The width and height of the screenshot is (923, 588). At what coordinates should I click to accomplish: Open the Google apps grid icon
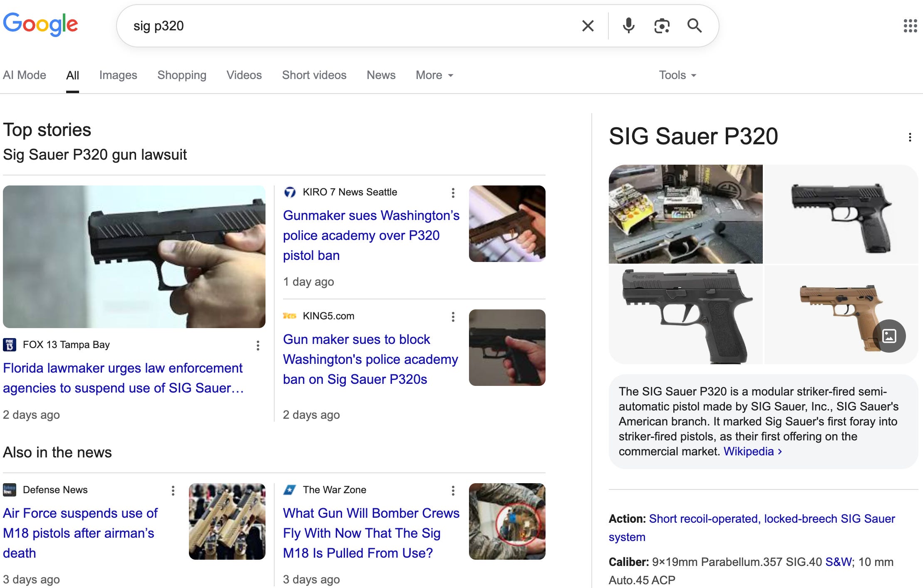coord(910,26)
